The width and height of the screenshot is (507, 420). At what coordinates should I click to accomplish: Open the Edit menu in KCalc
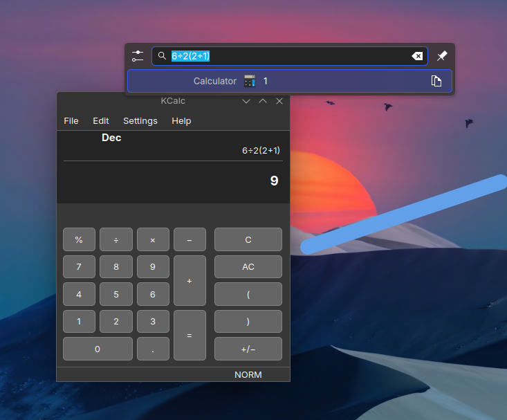101,120
